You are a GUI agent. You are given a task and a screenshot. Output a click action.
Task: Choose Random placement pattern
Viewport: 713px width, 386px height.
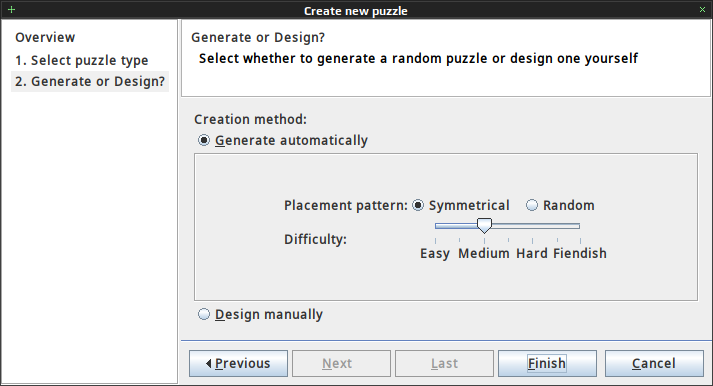point(532,205)
